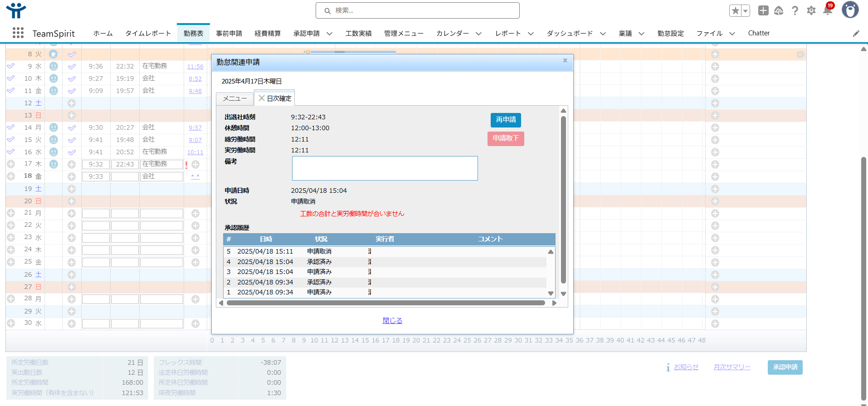The image size is (868, 406).
Task: Open the app launcher grid icon
Action: tap(18, 33)
